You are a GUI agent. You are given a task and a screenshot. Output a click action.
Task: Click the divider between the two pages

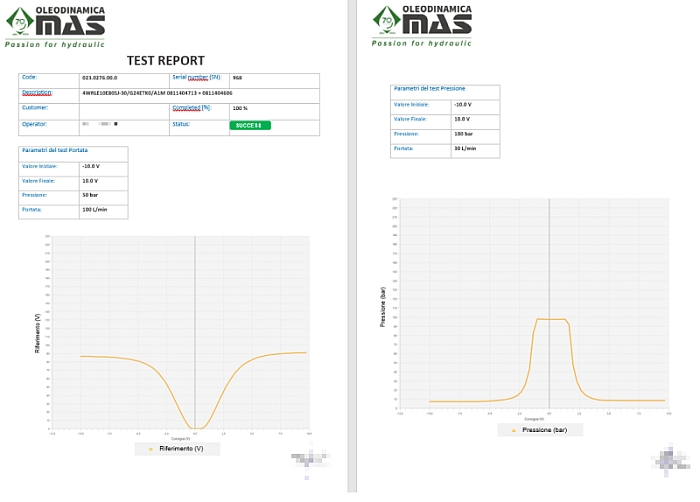click(x=351, y=250)
